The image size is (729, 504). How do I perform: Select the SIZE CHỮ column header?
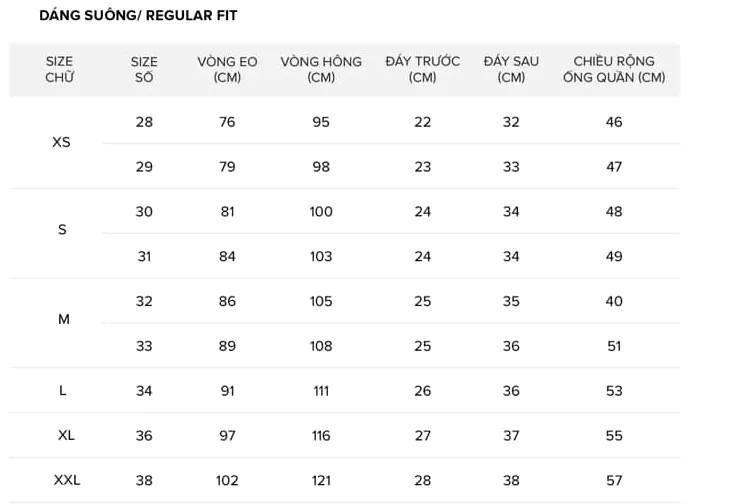point(60,69)
